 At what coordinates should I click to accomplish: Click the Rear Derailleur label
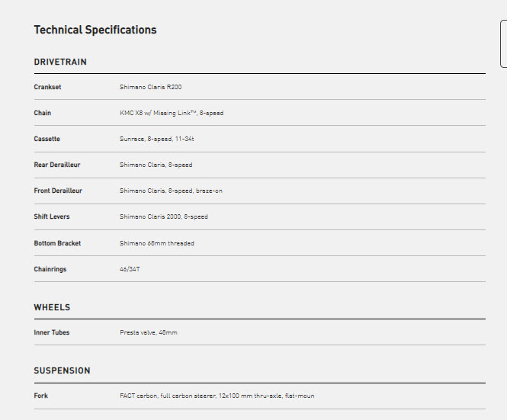(x=57, y=165)
